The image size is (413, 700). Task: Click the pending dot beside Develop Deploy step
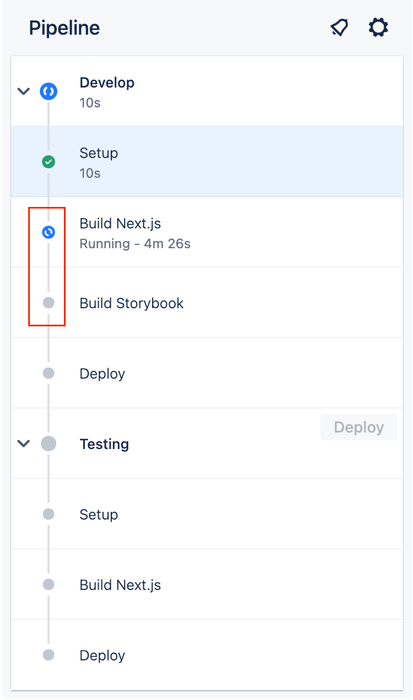coord(49,373)
